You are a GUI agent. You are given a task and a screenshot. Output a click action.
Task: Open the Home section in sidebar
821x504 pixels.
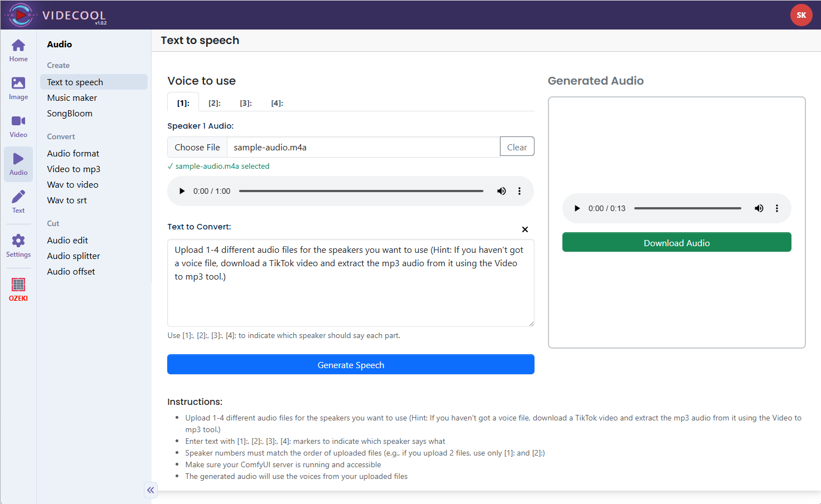tap(18, 50)
